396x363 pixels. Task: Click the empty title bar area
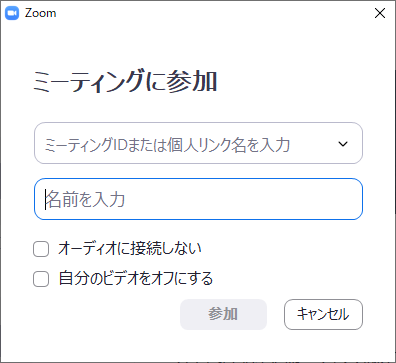tap(213, 13)
